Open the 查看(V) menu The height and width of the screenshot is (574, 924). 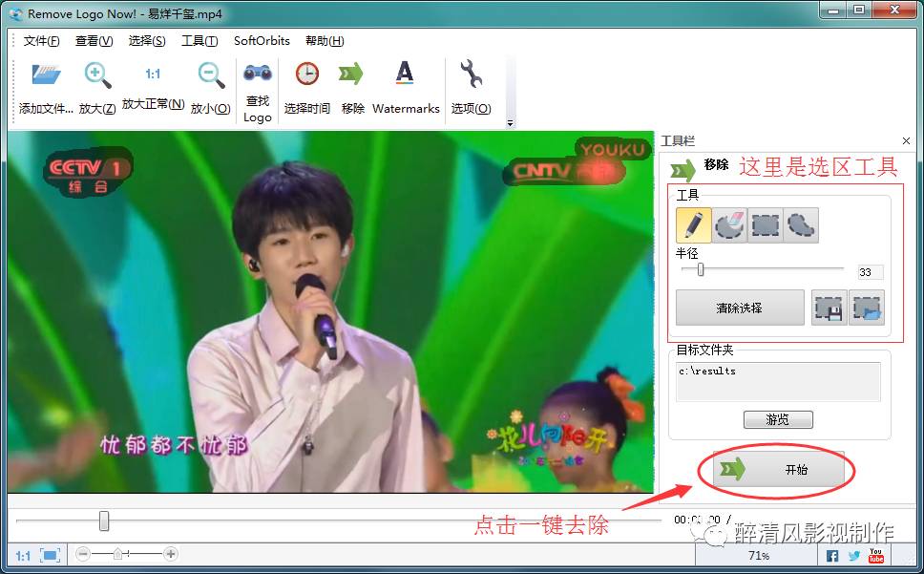tap(94, 41)
